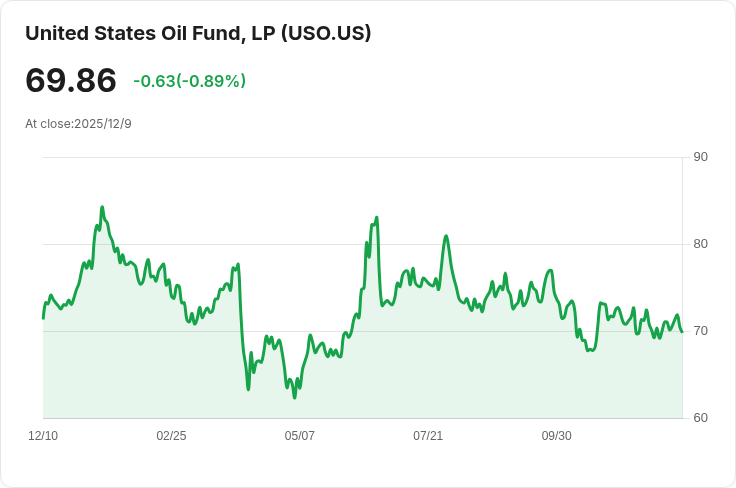Click the 09/30 date axis label
Viewport: 736px width, 488px height.
pos(556,436)
